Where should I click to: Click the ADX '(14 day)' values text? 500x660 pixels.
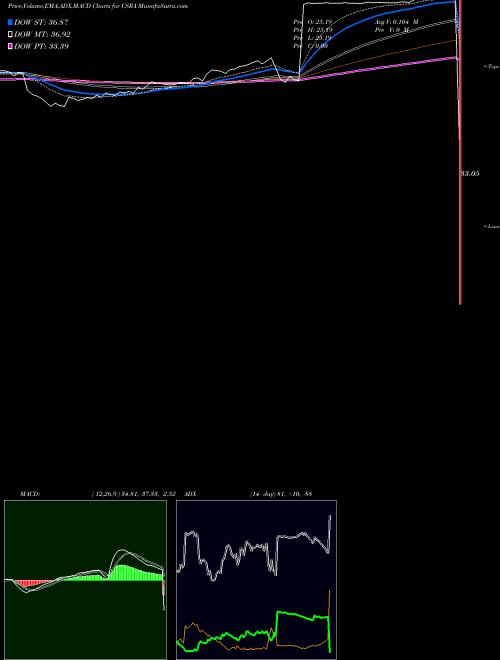pos(281,494)
